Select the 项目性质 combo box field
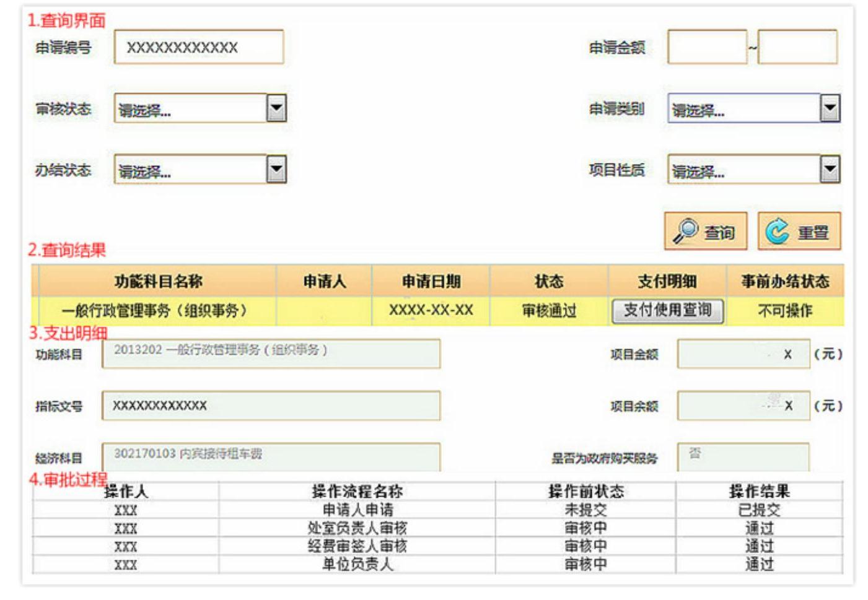This screenshot has height=600, width=868. [753, 169]
